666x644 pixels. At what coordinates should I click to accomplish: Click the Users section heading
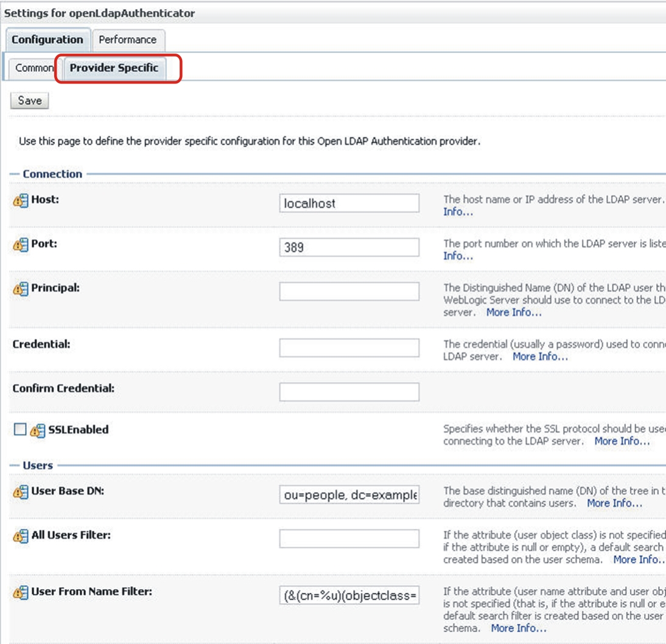tap(38, 466)
